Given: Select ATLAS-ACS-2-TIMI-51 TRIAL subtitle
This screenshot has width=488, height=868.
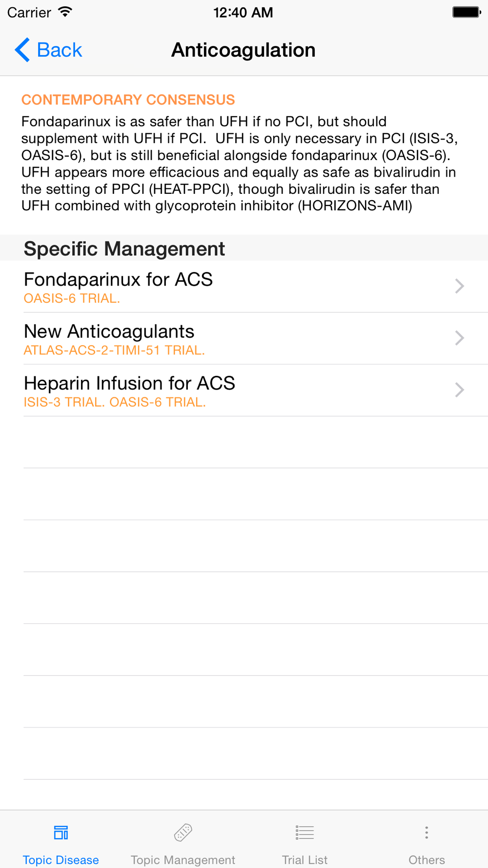Looking at the screenshot, I should point(114,350).
